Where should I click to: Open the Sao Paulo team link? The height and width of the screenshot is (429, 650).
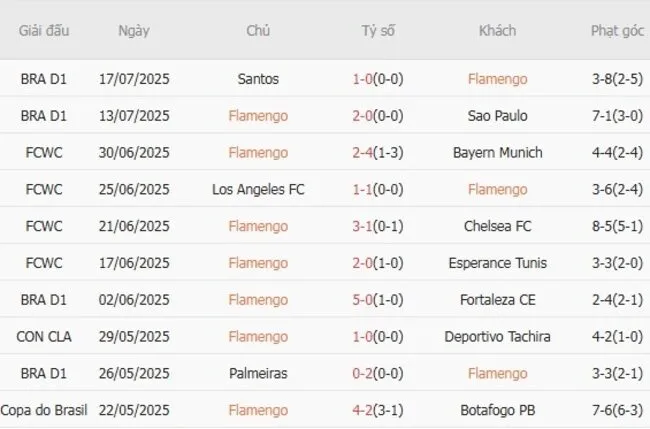pyautogui.click(x=497, y=116)
